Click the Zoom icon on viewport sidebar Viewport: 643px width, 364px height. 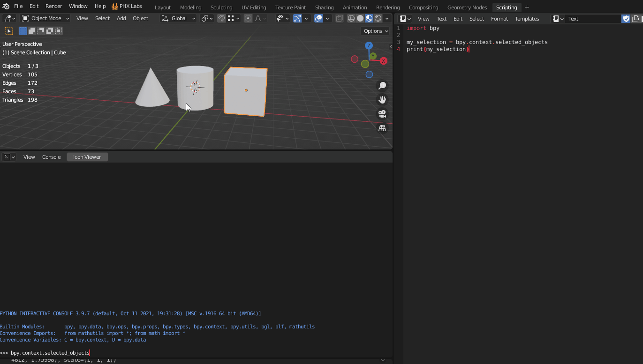(382, 86)
